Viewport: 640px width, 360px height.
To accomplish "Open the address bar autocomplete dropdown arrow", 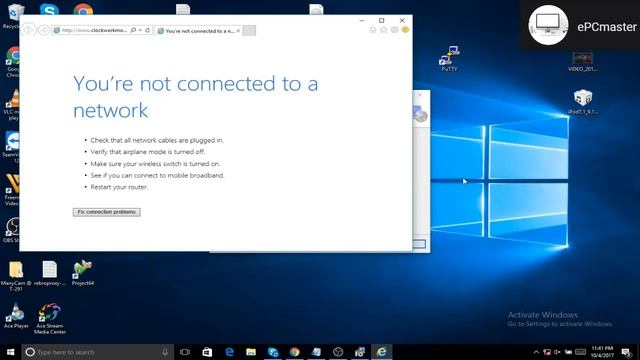I will (140, 30).
